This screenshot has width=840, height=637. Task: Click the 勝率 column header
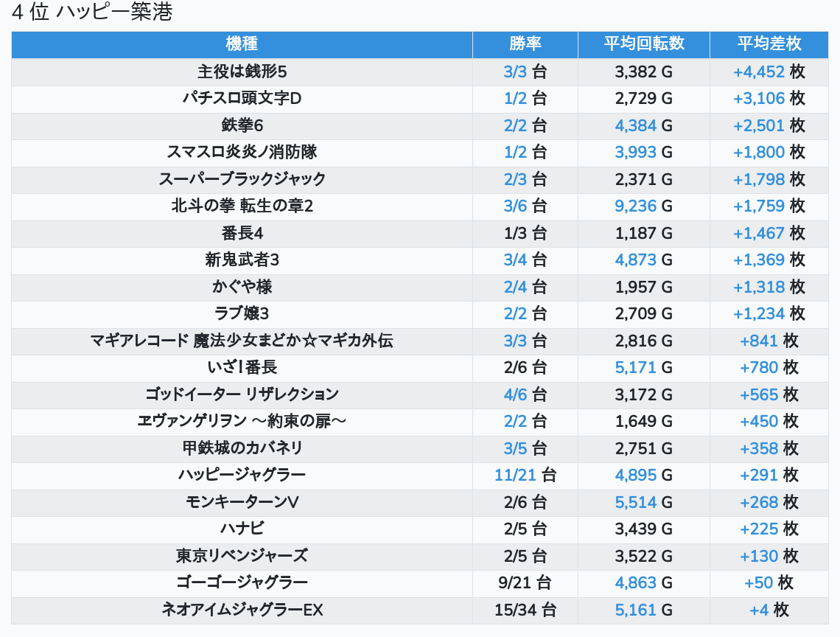(525, 43)
